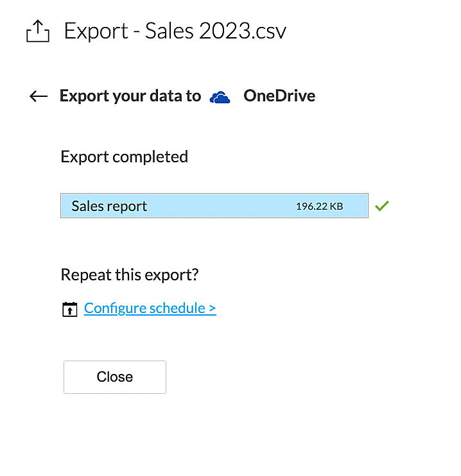Select the "Sales report" file name label

[x=109, y=206]
